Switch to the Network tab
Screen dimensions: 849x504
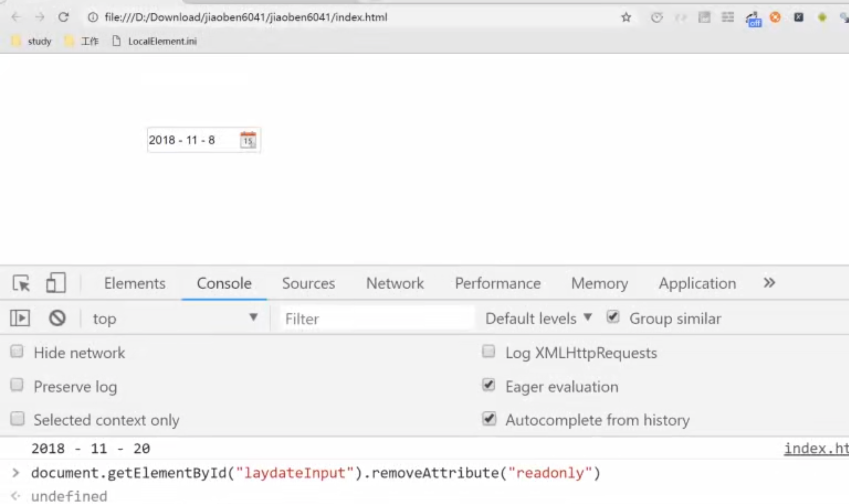tap(395, 283)
